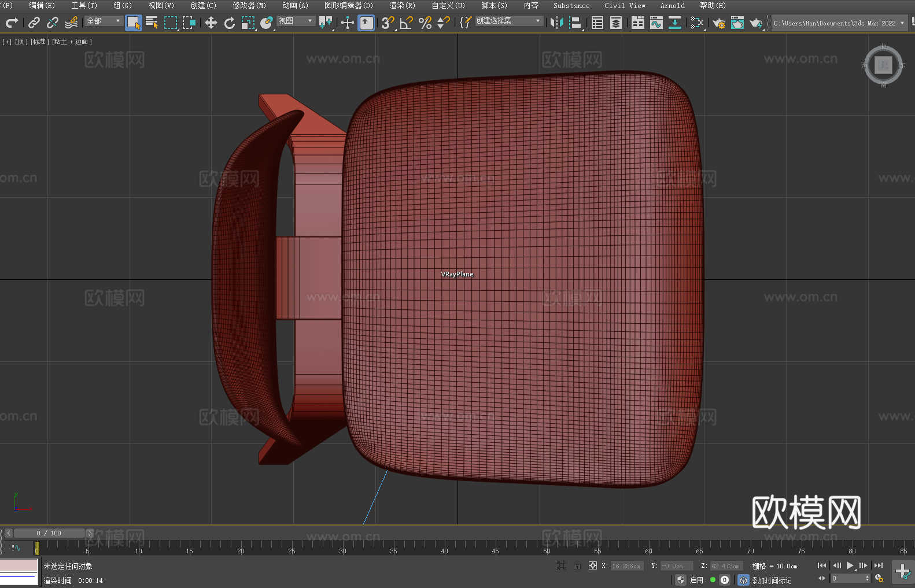Toggle 3D Snaps
915x588 pixels.
pos(388,23)
